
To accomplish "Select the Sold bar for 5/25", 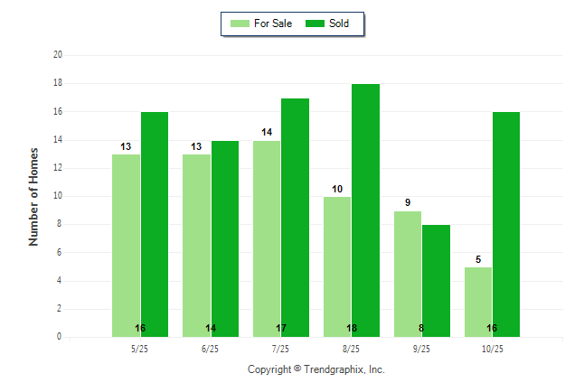I will tap(155, 224).
